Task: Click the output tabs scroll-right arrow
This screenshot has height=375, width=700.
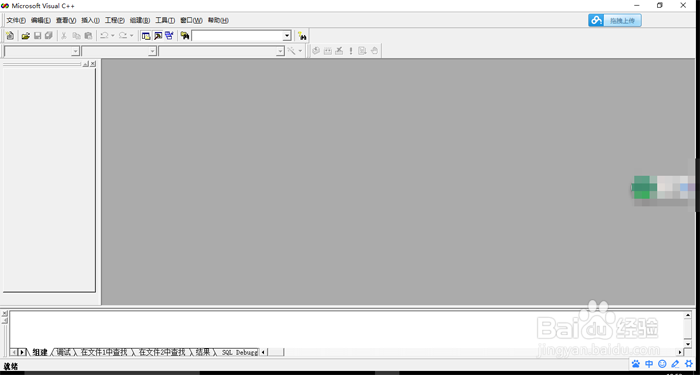Action: (x=21, y=352)
